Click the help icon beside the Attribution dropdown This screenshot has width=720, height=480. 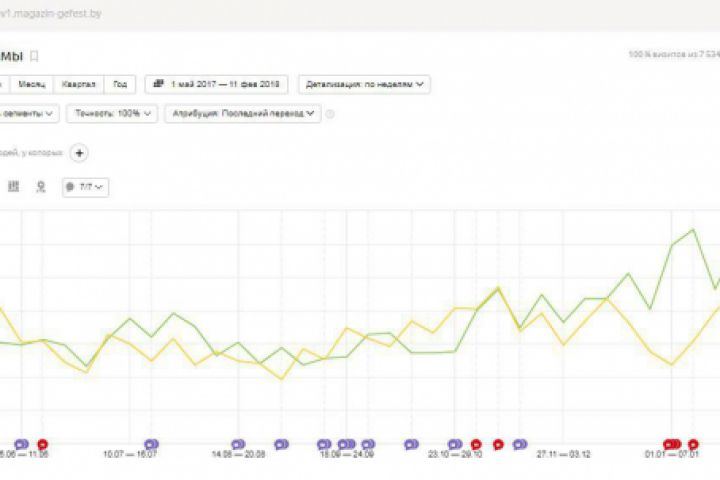coord(330,113)
